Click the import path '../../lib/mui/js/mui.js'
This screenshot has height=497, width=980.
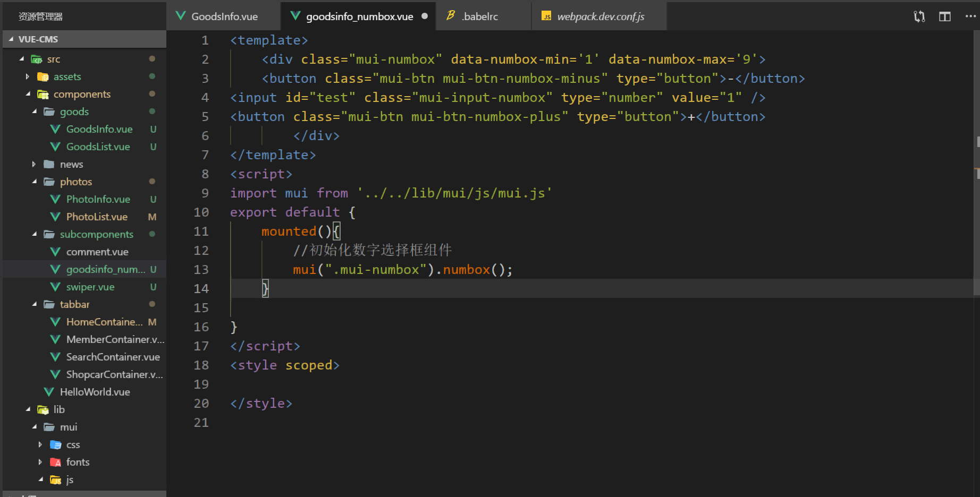[454, 193]
